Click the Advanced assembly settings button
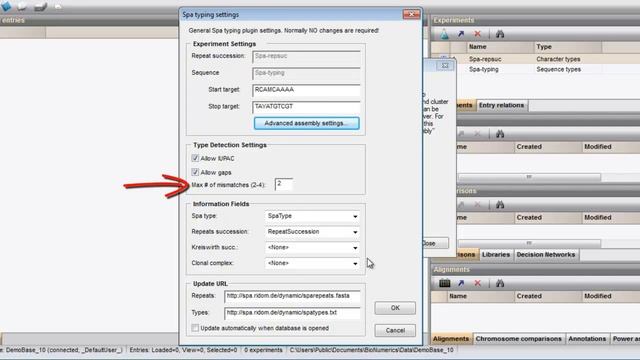This screenshot has height=360, width=640. click(307, 123)
